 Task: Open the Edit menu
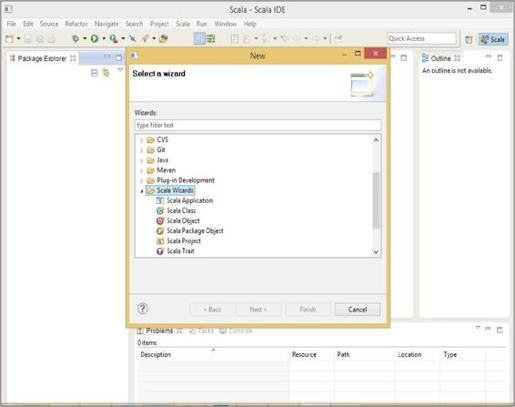(x=28, y=24)
